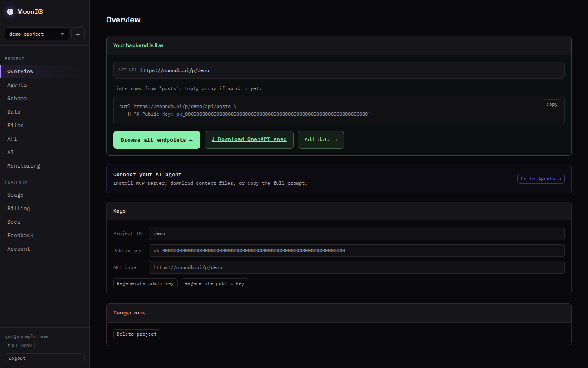Click the you@example.com account email
Screen dimensions: 588x368
(27, 337)
